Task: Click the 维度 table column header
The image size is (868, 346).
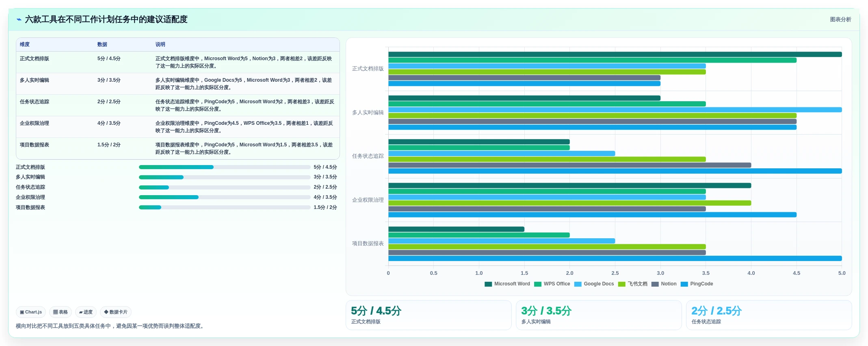Action: pos(25,44)
